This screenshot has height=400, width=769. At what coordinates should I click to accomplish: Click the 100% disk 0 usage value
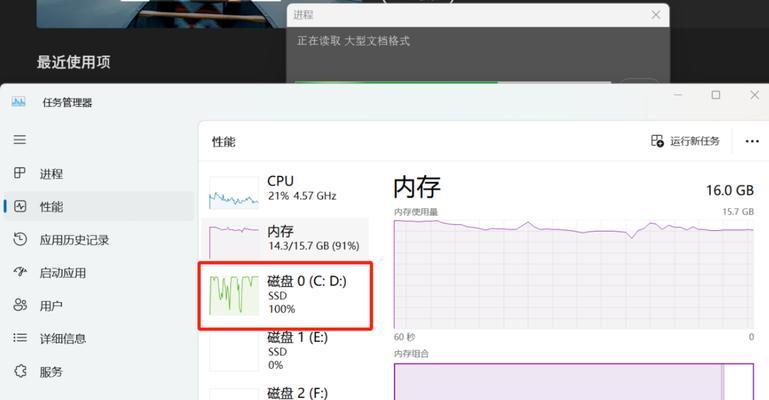click(282, 309)
